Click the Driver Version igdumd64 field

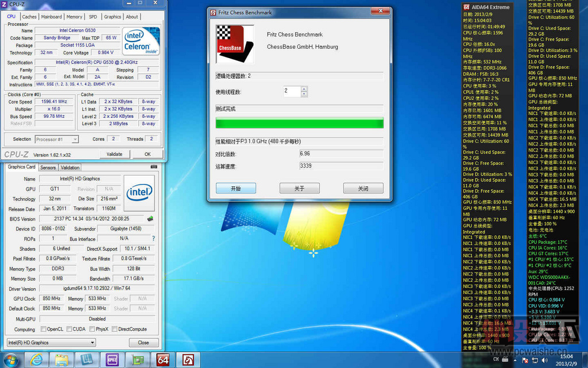96,289
